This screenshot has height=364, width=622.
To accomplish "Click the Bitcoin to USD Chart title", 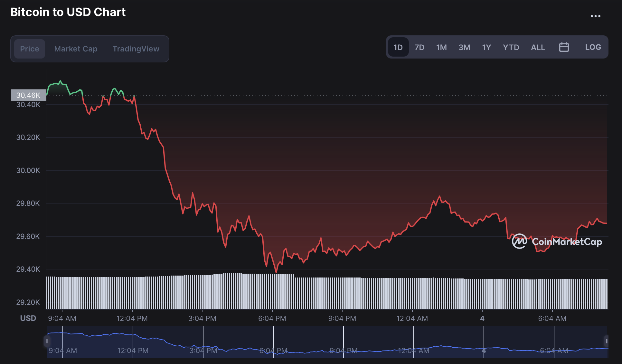I will [x=68, y=12].
